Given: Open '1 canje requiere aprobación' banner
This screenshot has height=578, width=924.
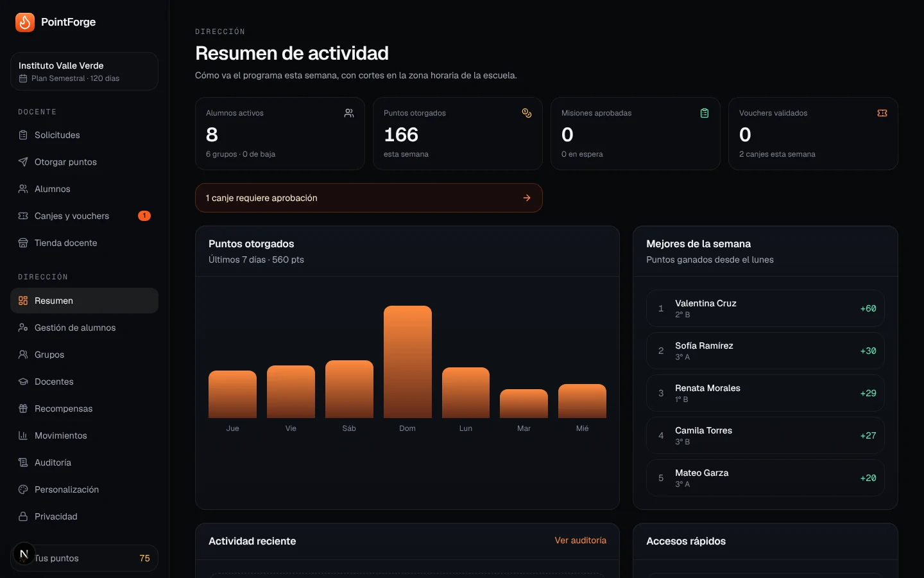Looking at the screenshot, I should pos(369,198).
